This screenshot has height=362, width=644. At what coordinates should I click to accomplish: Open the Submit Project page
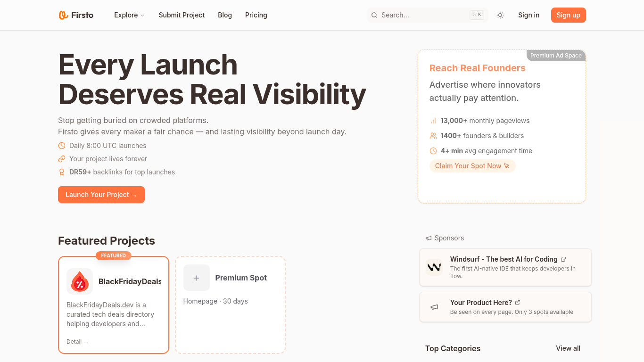tap(182, 15)
